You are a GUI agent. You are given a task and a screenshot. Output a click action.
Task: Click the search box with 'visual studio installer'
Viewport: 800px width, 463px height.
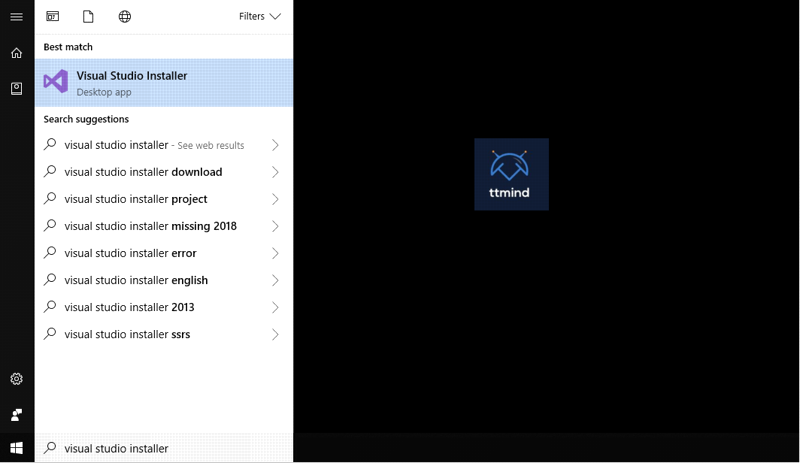click(x=164, y=448)
